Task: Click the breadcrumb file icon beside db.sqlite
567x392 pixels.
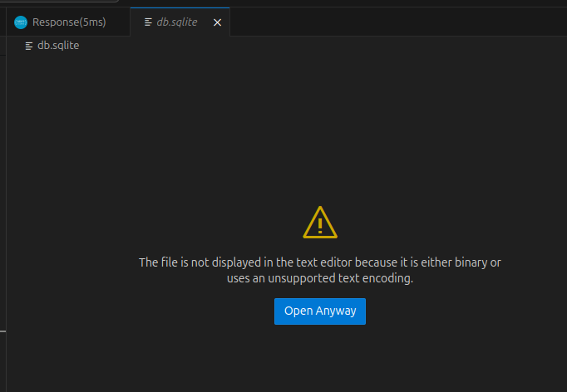Action: 29,46
